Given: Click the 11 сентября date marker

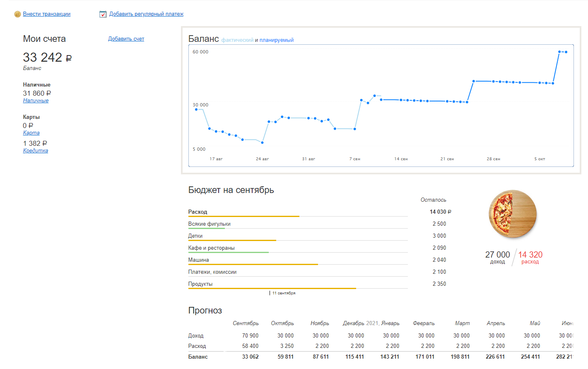Looking at the screenshot, I should 283,293.
